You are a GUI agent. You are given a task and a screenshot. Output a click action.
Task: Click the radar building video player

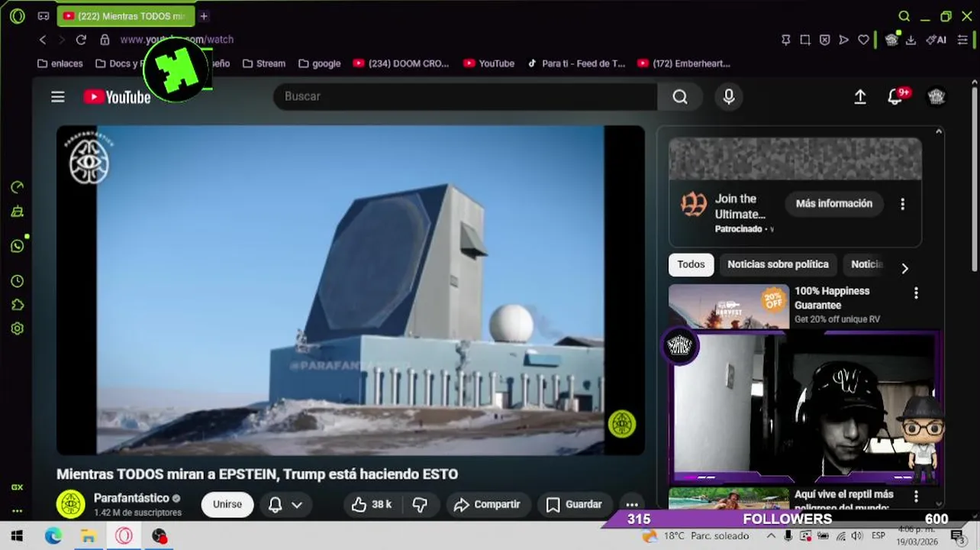(x=350, y=290)
